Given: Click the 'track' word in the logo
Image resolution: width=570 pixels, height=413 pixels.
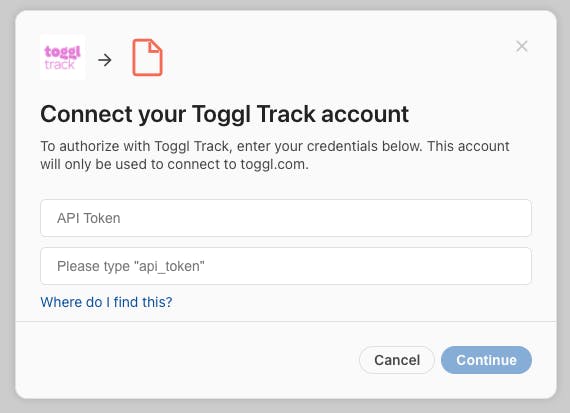Looking at the screenshot, I should [59, 65].
